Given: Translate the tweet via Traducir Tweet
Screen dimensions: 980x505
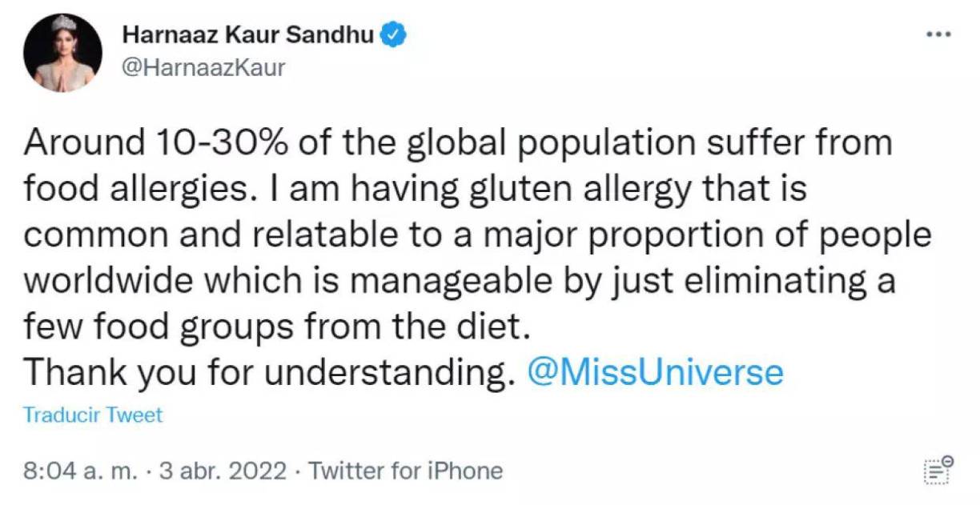Looking at the screenshot, I should pyautogui.click(x=92, y=415).
